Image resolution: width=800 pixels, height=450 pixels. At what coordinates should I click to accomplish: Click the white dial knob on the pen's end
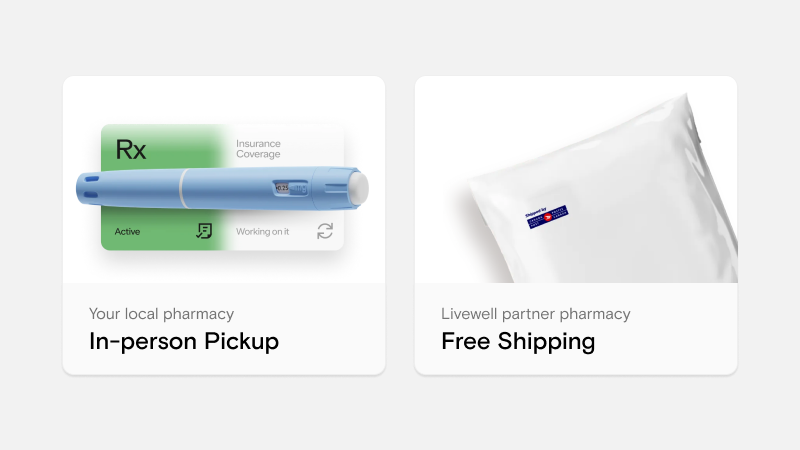[x=358, y=187]
